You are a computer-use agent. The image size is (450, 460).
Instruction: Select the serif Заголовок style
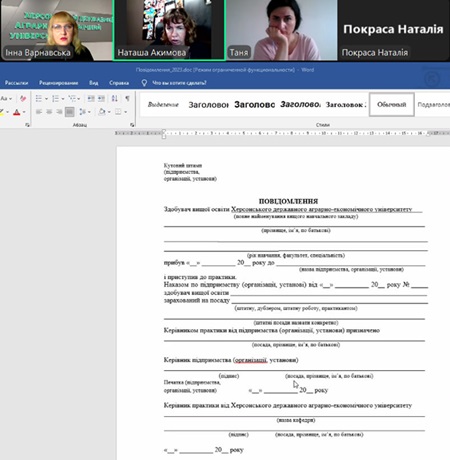pos(346,105)
